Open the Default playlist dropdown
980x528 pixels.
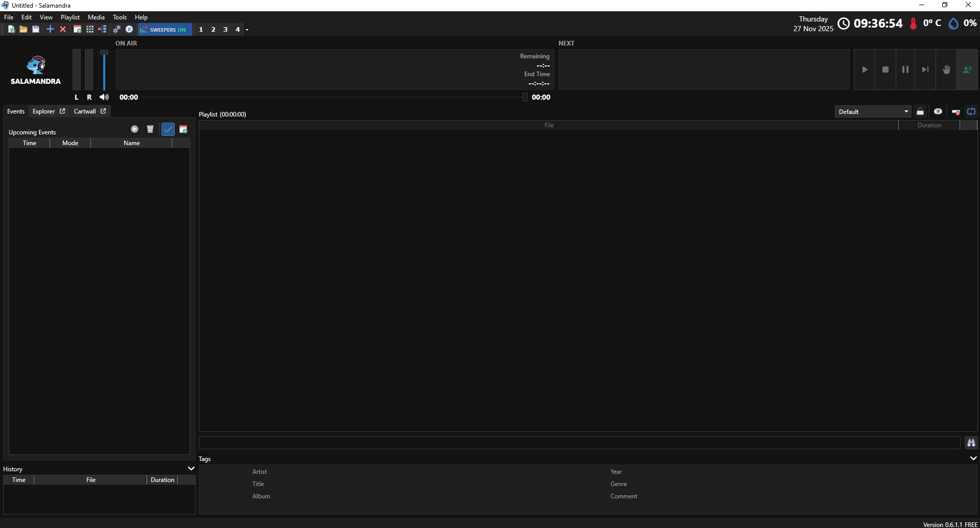pyautogui.click(x=873, y=111)
